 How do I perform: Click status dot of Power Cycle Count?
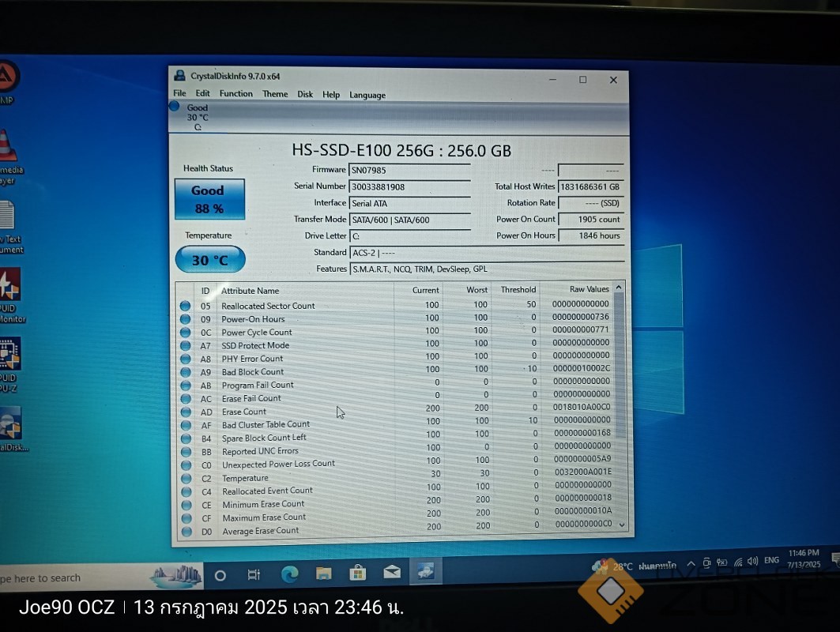(x=186, y=333)
